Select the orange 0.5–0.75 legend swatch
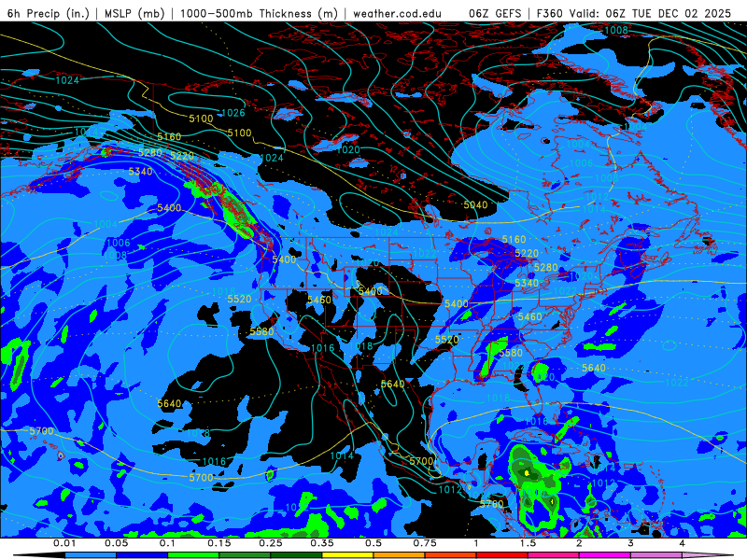 coord(400,555)
